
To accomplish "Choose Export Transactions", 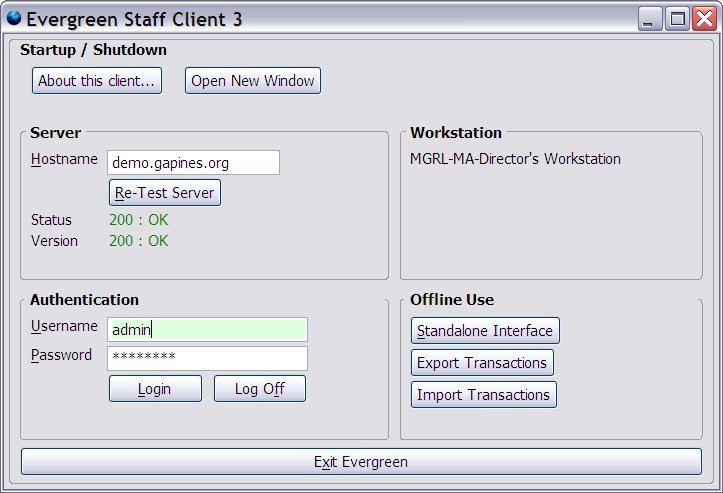I will tap(482, 363).
